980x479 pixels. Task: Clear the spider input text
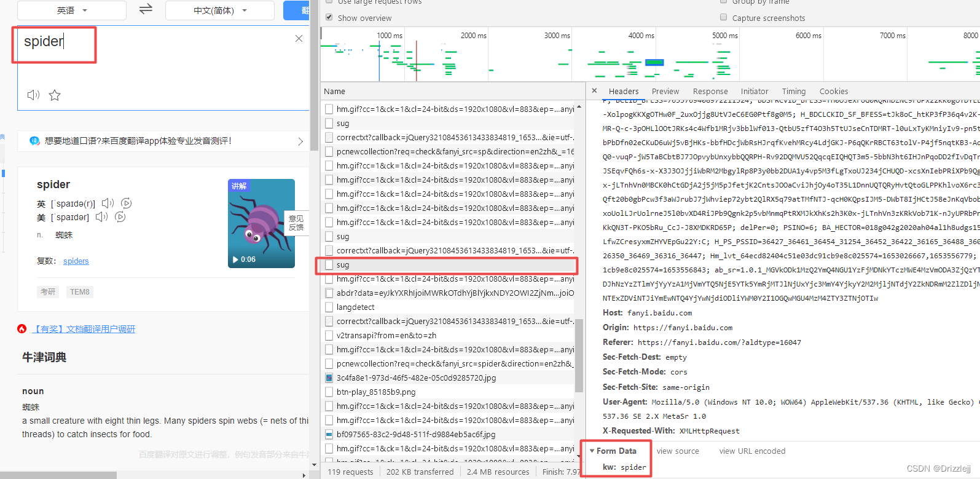299,39
